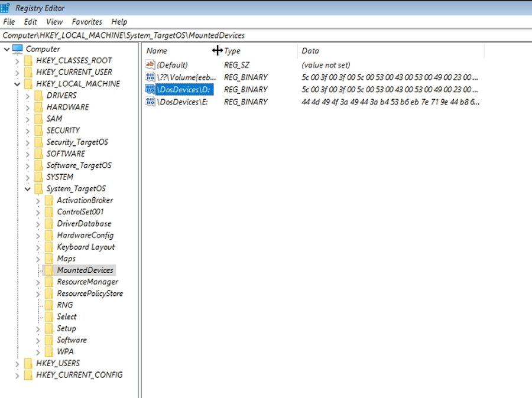Screen dimensions: 532x398
Task: Click the System_TargetOS folder icon
Action: click(38, 189)
